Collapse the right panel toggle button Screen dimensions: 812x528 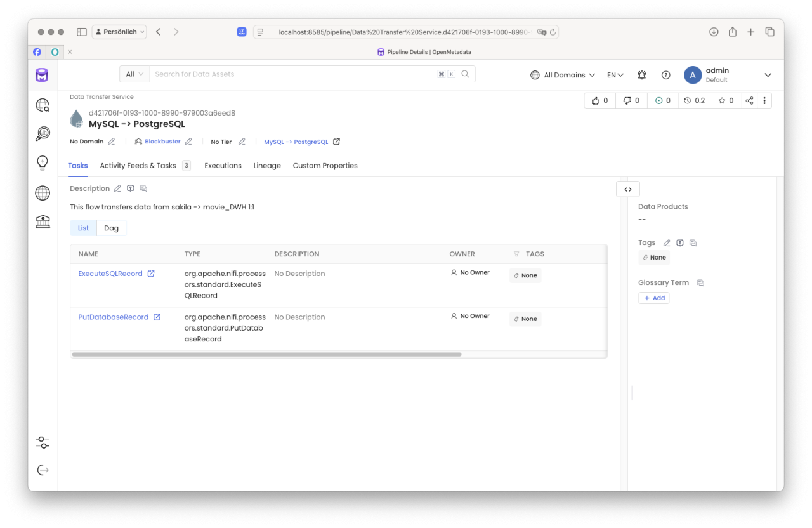point(628,189)
